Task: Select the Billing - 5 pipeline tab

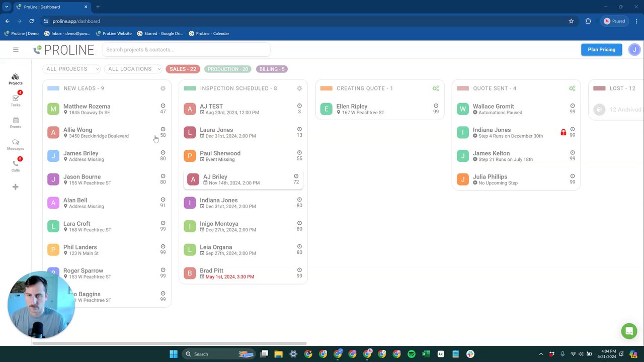Action: pos(272,69)
